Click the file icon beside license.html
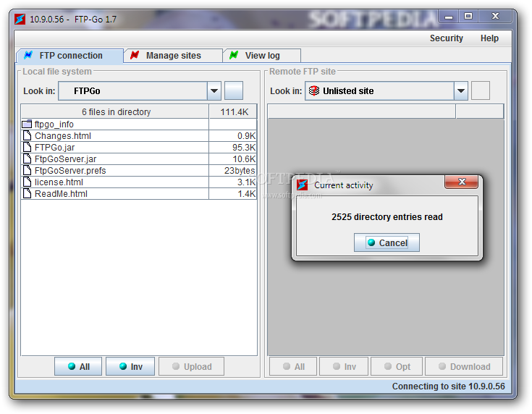Viewport: 532px width, 414px height. [x=28, y=182]
